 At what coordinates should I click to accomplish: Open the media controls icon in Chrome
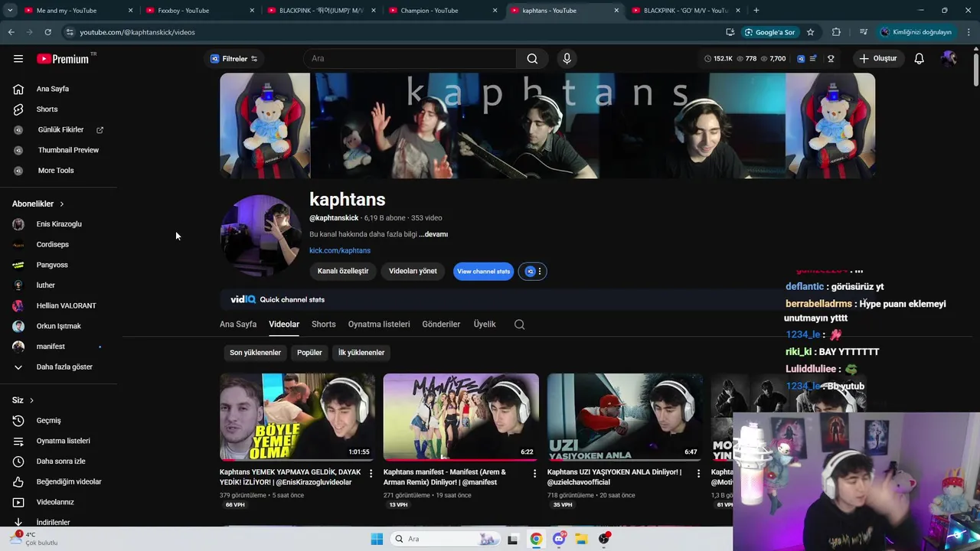864,32
